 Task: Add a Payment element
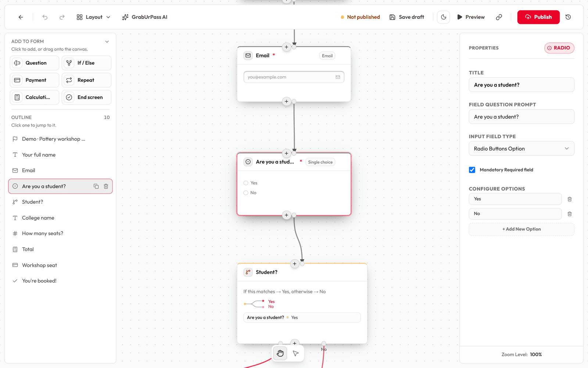(x=35, y=80)
